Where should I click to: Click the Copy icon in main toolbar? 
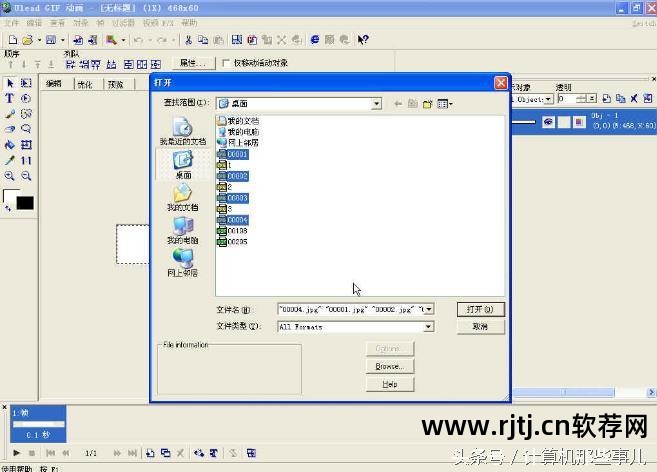pyautogui.click(x=203, y=40)
